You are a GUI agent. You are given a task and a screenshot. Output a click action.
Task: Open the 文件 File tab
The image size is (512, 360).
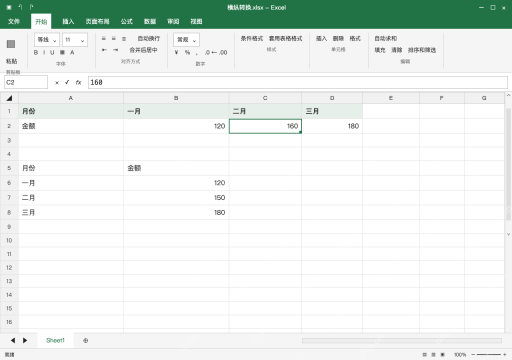coord(14,22)
